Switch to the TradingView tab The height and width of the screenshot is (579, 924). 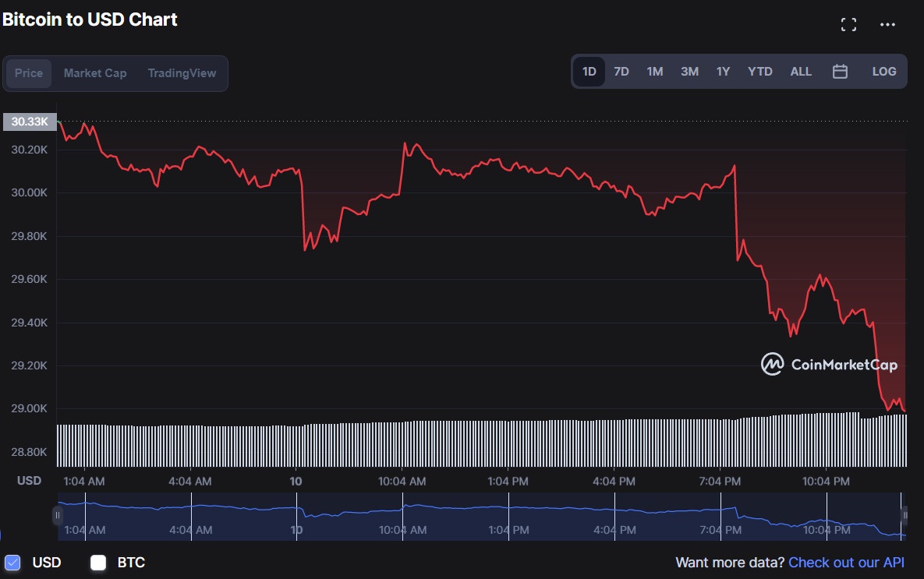coord(182,73)
